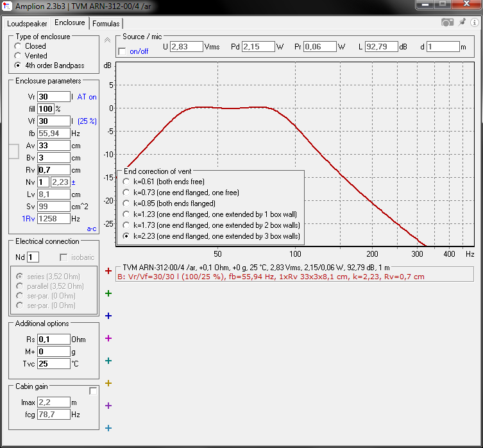Click the magenta plus curve slot
Image resolution: width=483 pixels, height=448 pixels.
[x=108, y=338]
